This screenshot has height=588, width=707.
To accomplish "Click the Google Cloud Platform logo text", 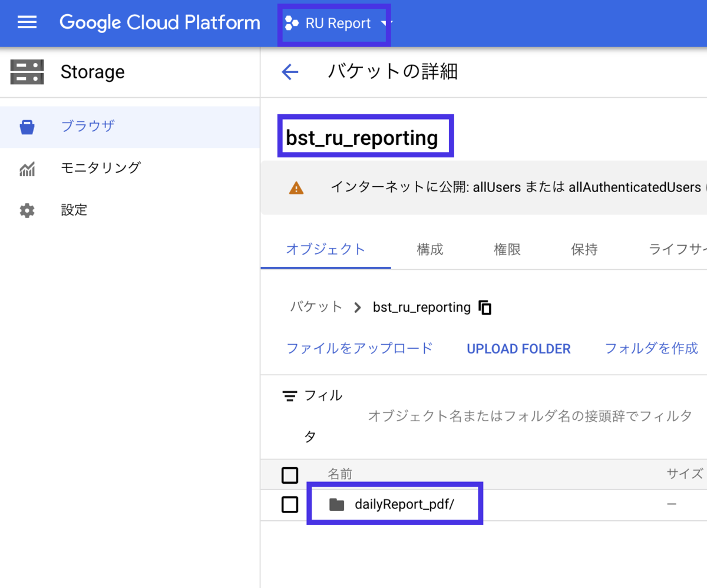I will 160,23.
